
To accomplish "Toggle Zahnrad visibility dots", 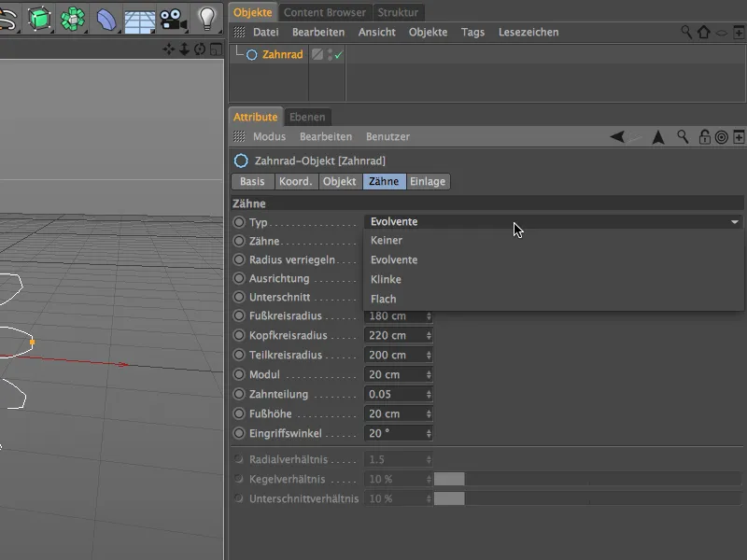I will tap(330, 55).
